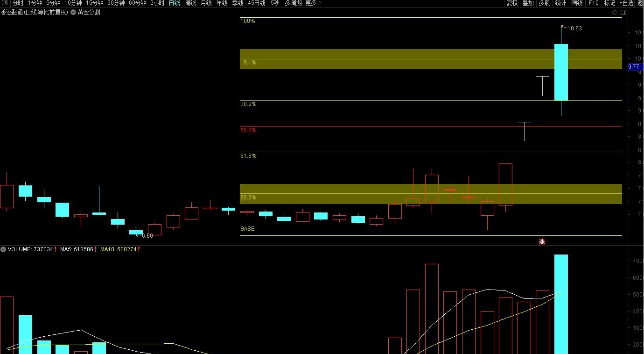Select the 80.9% retracement label
The width and height of the screenshot is (644, 354).
[248, 198]
